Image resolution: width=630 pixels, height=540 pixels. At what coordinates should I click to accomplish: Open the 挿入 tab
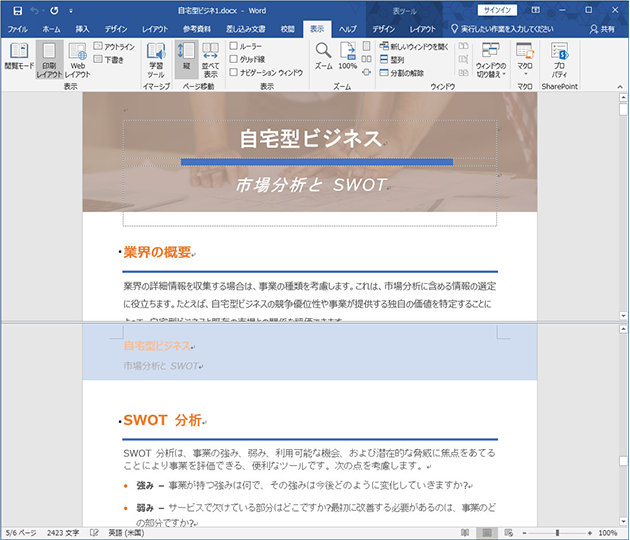[82, 29]
